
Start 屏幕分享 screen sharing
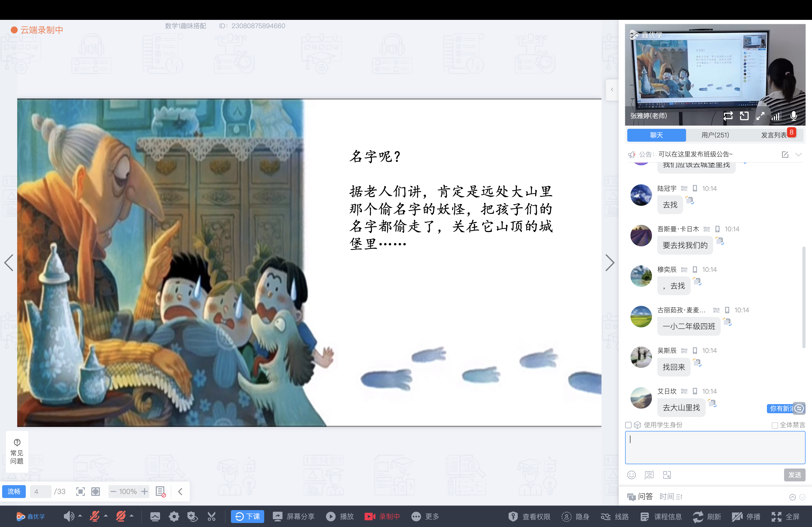293,517
